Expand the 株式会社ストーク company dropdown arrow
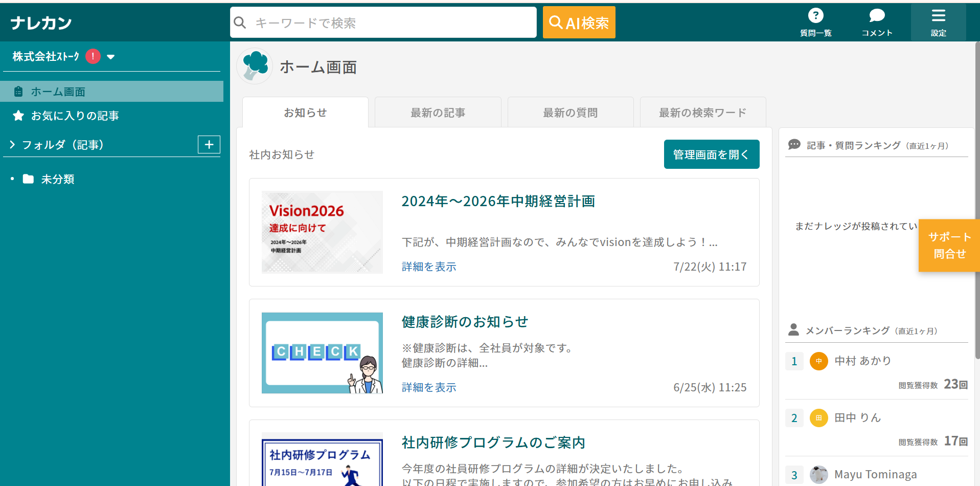The height and width of the screenshot is (486, 980). coord(111,57)
